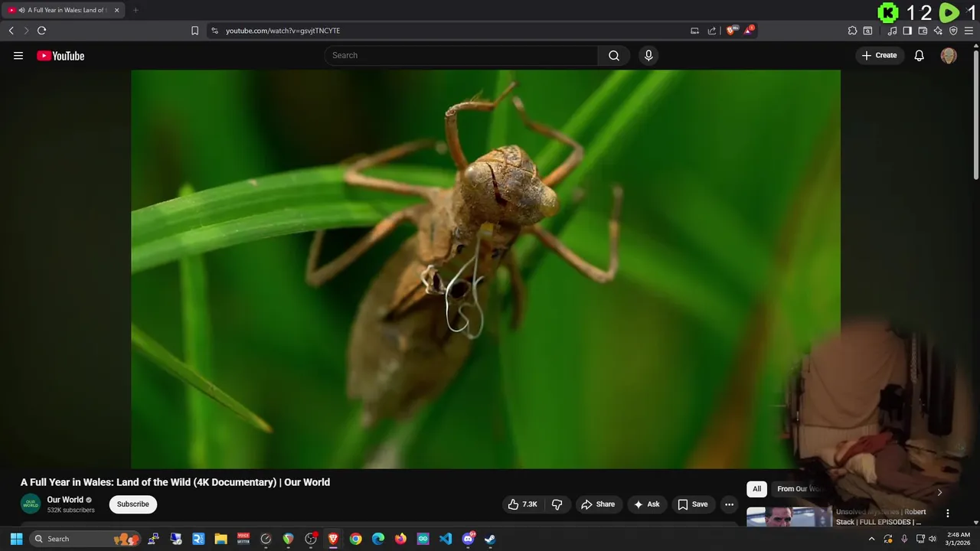Click the search magnifier button
The image size is (980, 551).
[x=613, y=56]
